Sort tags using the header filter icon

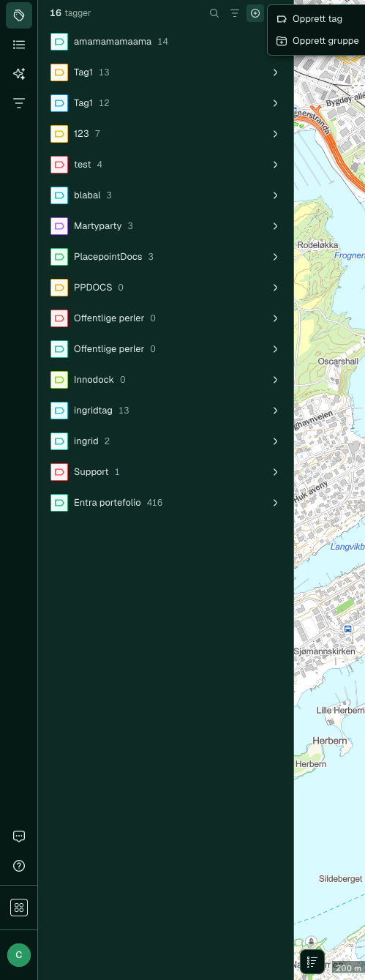coord(235,13)
